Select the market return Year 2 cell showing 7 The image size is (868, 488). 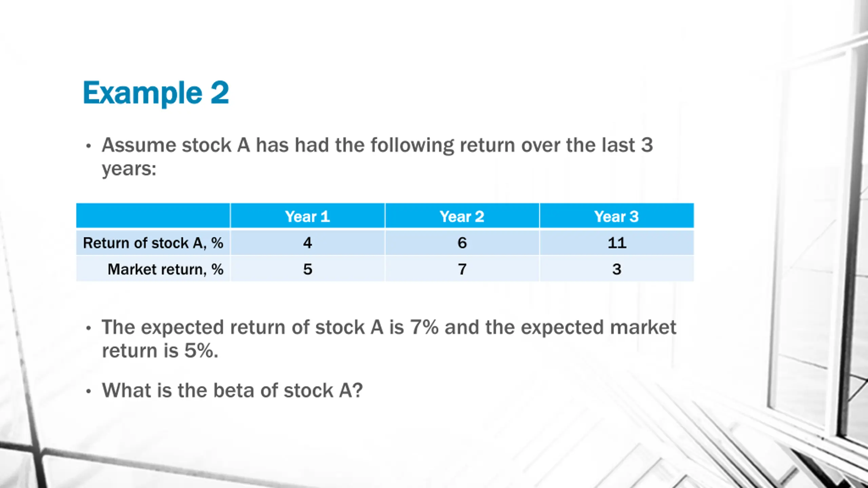point(462,269)
